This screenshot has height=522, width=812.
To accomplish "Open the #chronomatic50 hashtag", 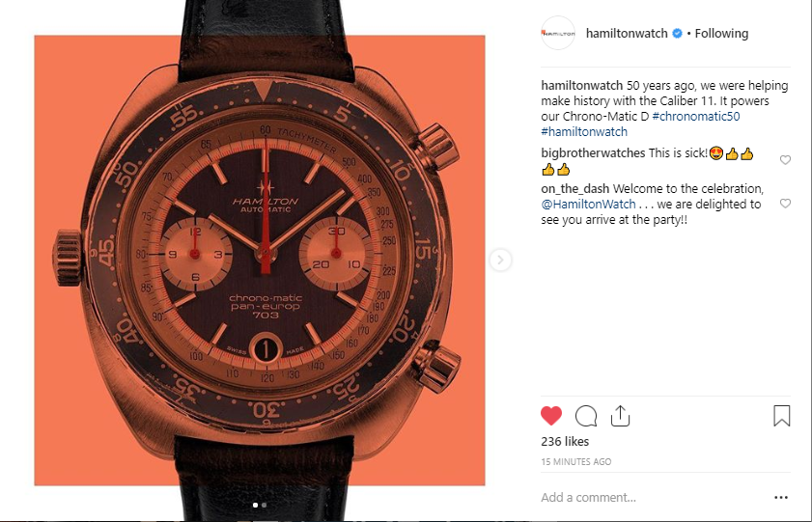I will pyautogui.click(x=696, y=117).
